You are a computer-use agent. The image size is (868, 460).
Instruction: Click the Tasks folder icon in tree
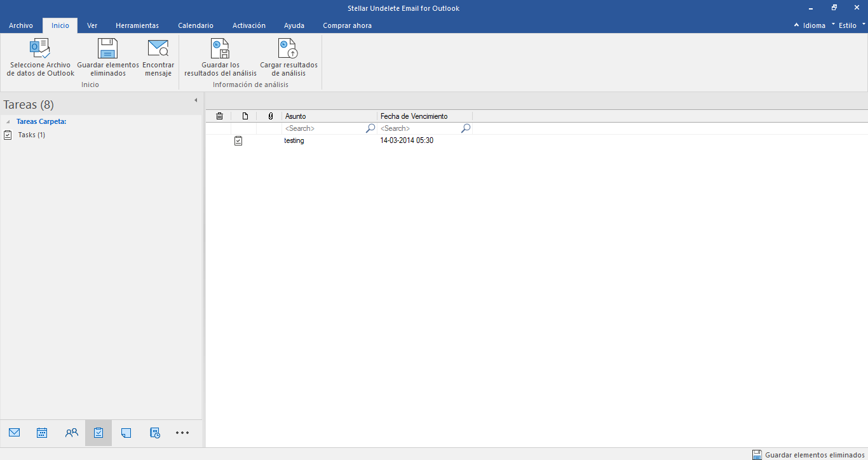[x=8, y=135]
